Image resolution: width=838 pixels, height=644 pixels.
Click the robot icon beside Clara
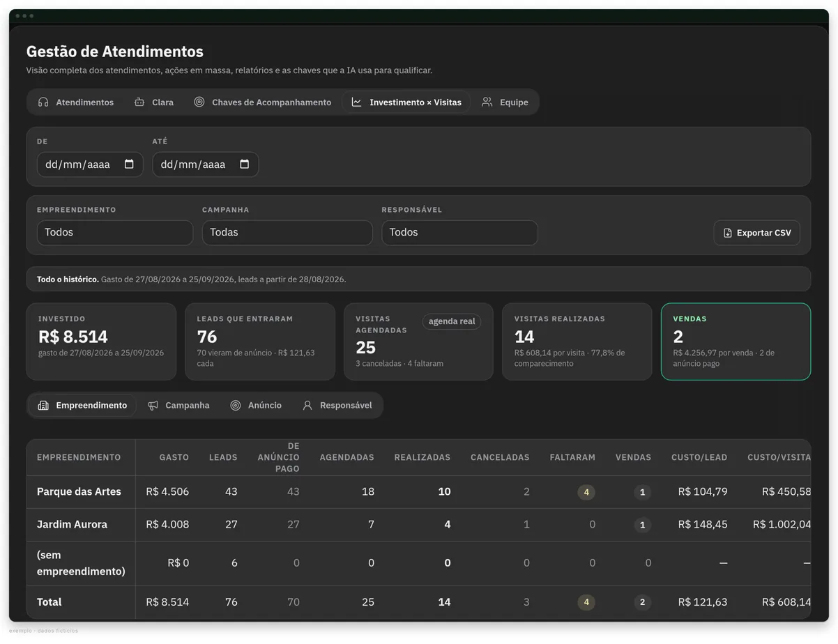pos(139,102)
